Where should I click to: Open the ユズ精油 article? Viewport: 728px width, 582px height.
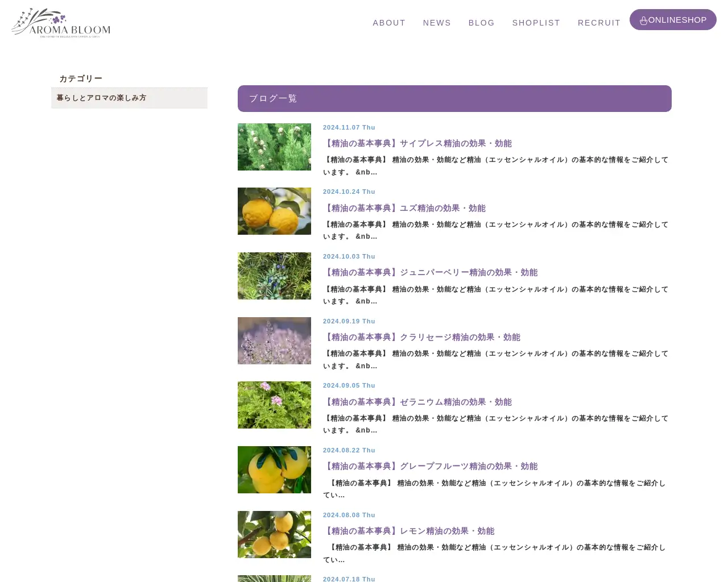click(404, 208)
